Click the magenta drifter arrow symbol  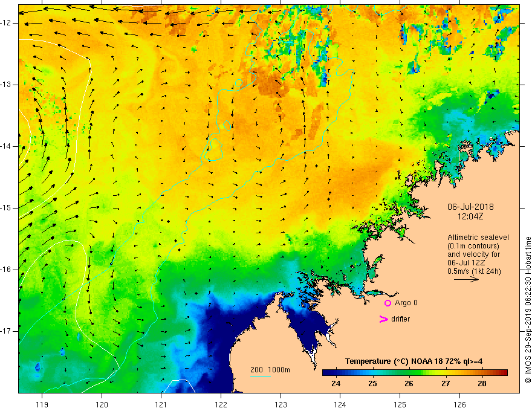point(383,319)
